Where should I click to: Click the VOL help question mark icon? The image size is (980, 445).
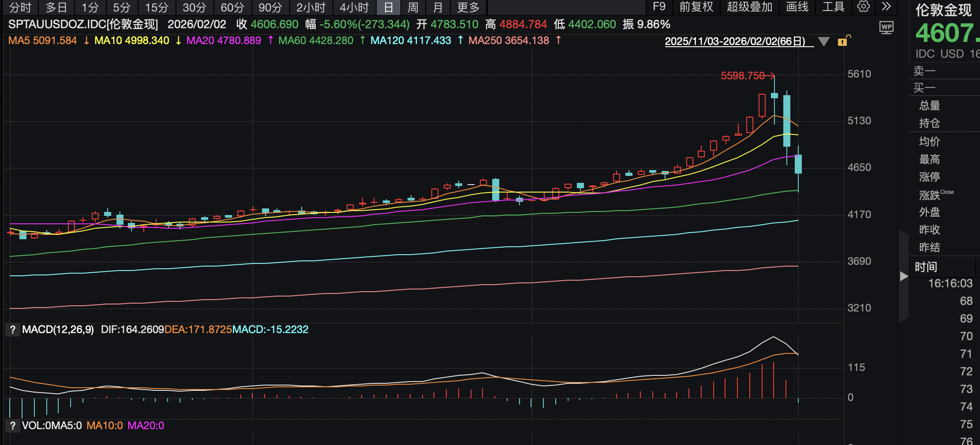13,426
